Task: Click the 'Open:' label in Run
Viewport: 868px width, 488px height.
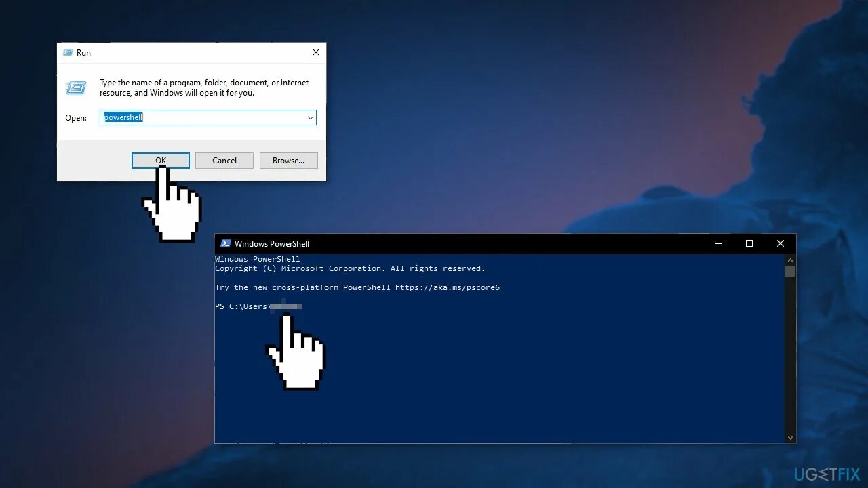Action: click(x=76, y=118)
